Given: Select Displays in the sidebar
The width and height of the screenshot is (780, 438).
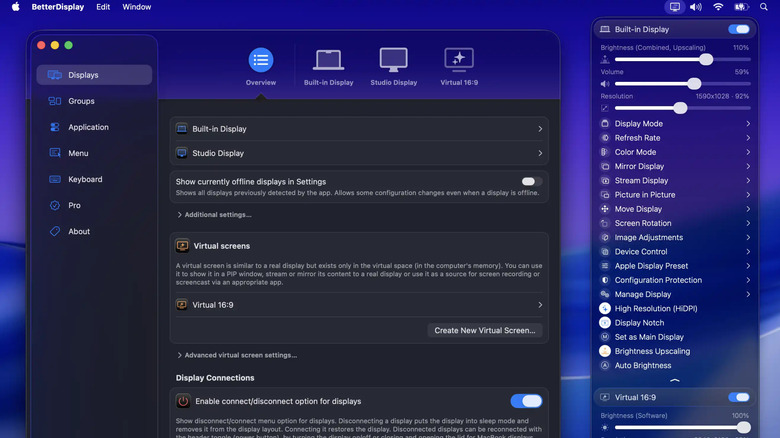Looking at the screenshot, I should (x=94, y=75).
